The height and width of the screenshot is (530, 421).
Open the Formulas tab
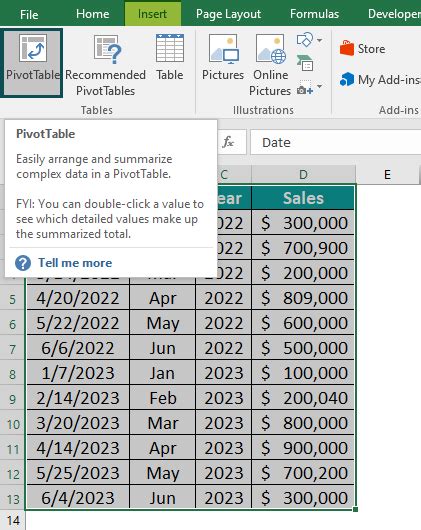point(314,14)
